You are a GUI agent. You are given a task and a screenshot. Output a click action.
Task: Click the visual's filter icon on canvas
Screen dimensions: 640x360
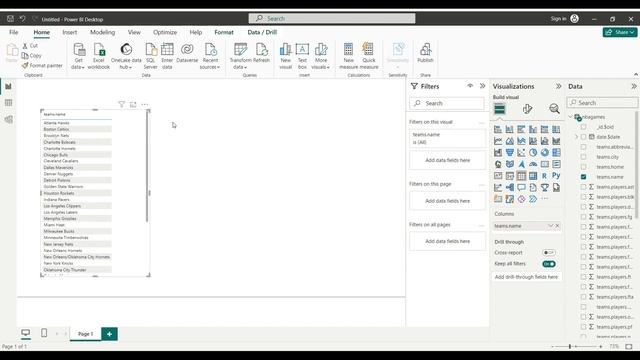click(121, 104)
